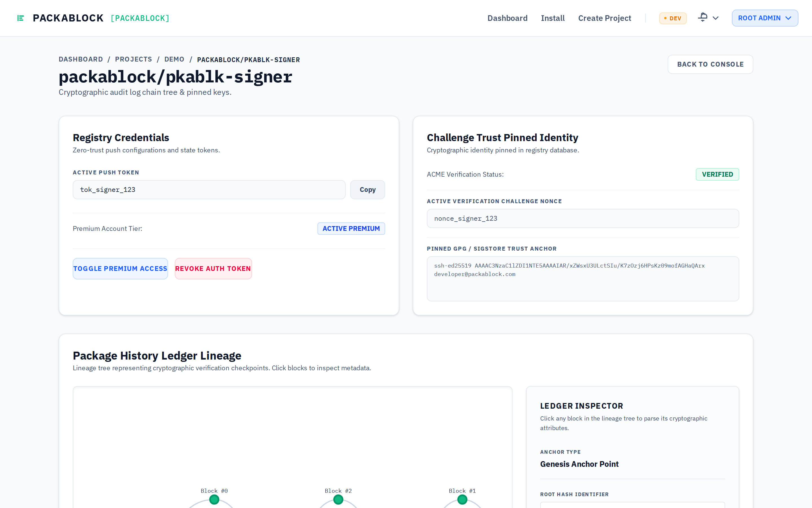This screenshot has height=508, width=812.
Task: Click the DEV environment badge
Action: point(673,18)
